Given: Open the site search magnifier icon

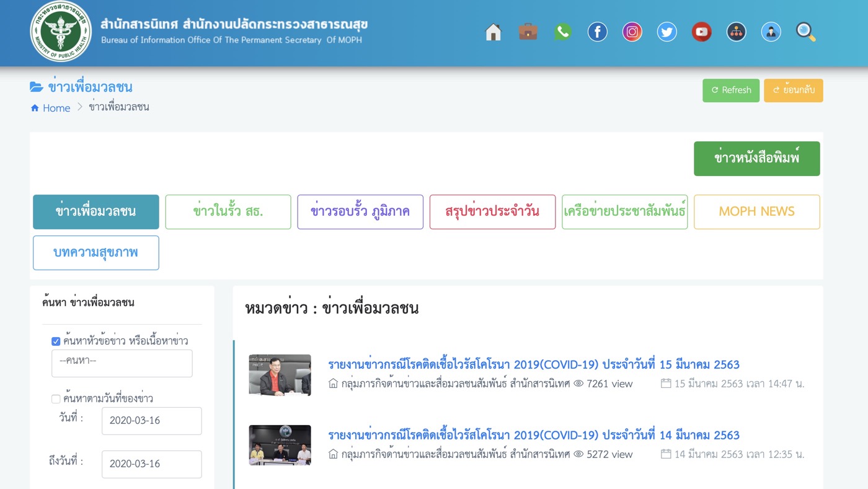Looking at the screenshot, I should coord(805,31).
